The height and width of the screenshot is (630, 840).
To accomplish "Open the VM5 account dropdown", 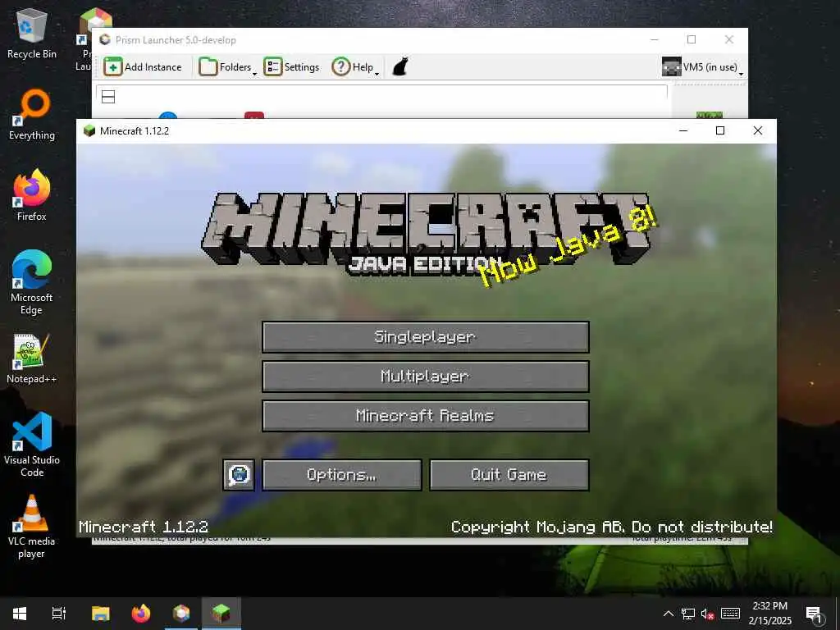I will click(702, 67).
